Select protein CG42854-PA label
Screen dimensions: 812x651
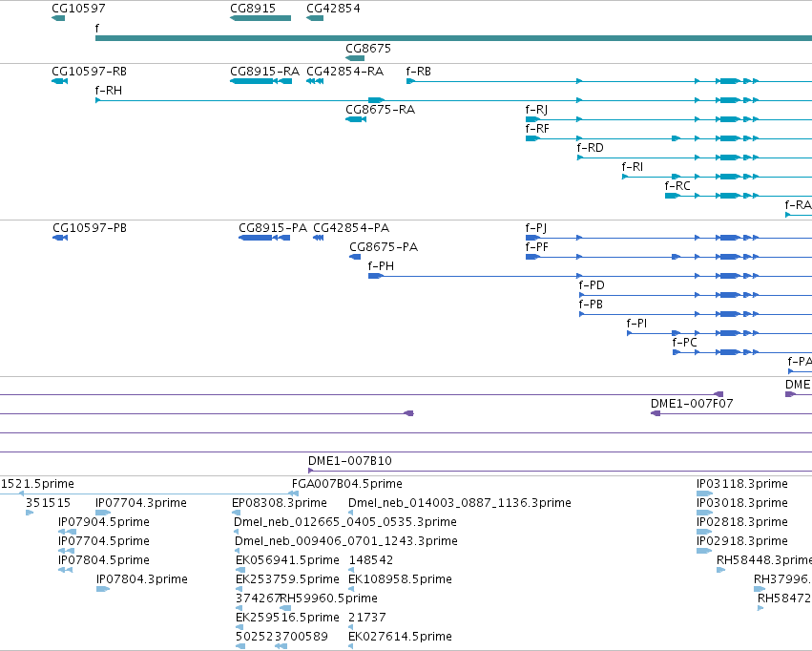pyautogui.click(x=351, y=228)
